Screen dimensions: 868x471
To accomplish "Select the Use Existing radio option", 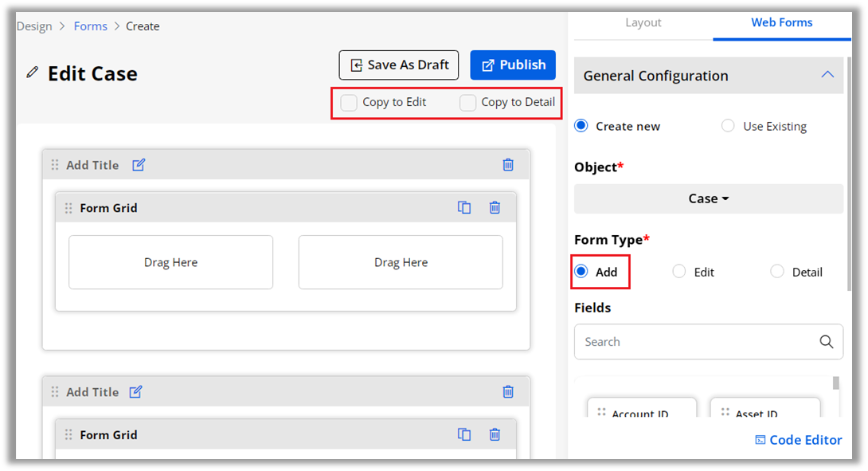I will (728, 126).
